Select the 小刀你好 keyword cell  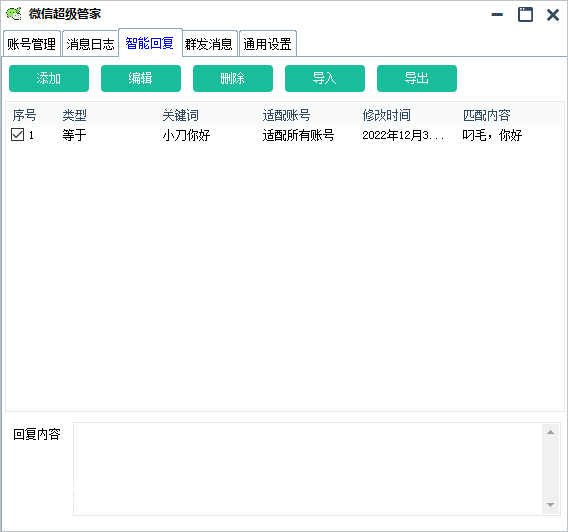[186, 135]
